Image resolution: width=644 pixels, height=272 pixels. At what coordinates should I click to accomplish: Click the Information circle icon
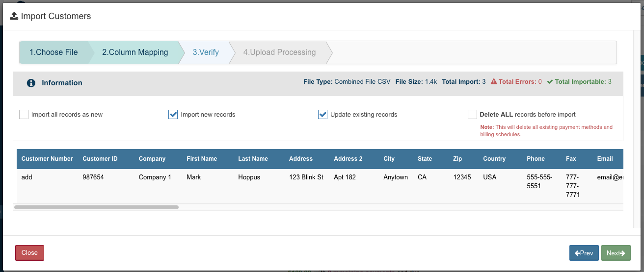pyautogui.click(x=31, y=83)
